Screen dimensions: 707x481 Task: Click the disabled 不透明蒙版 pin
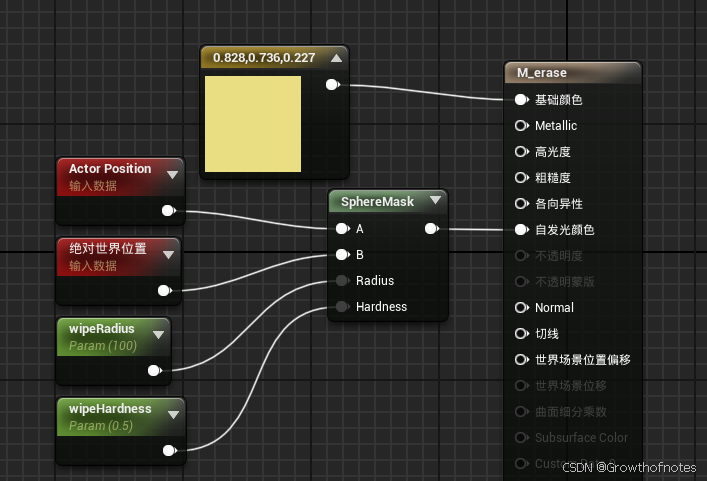point(522,282)
